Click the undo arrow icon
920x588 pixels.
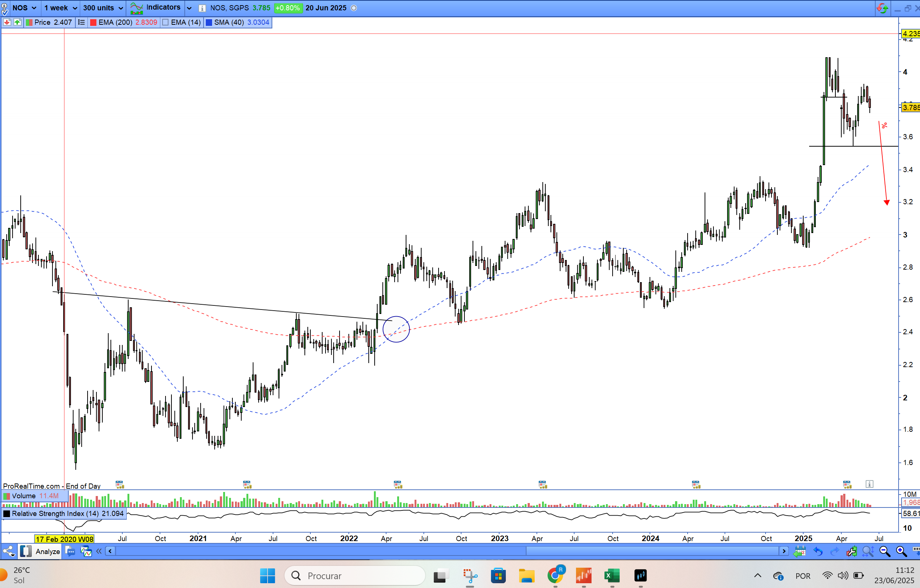[818, 551]
